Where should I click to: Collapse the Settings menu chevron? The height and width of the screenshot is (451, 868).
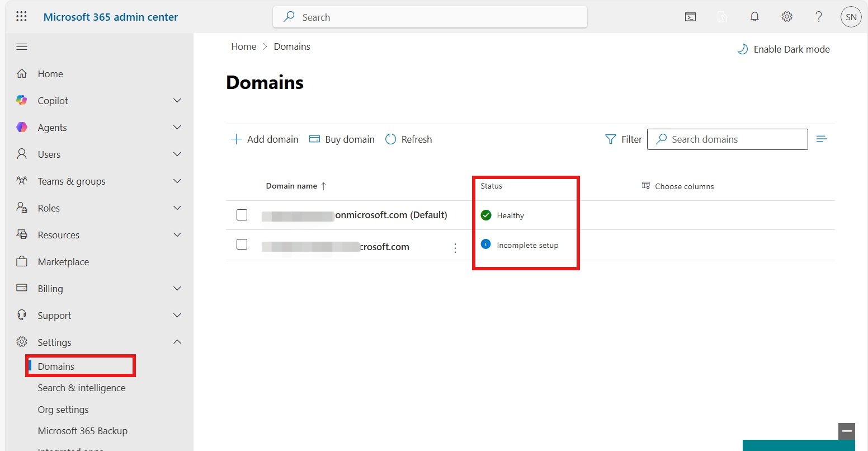177,342
